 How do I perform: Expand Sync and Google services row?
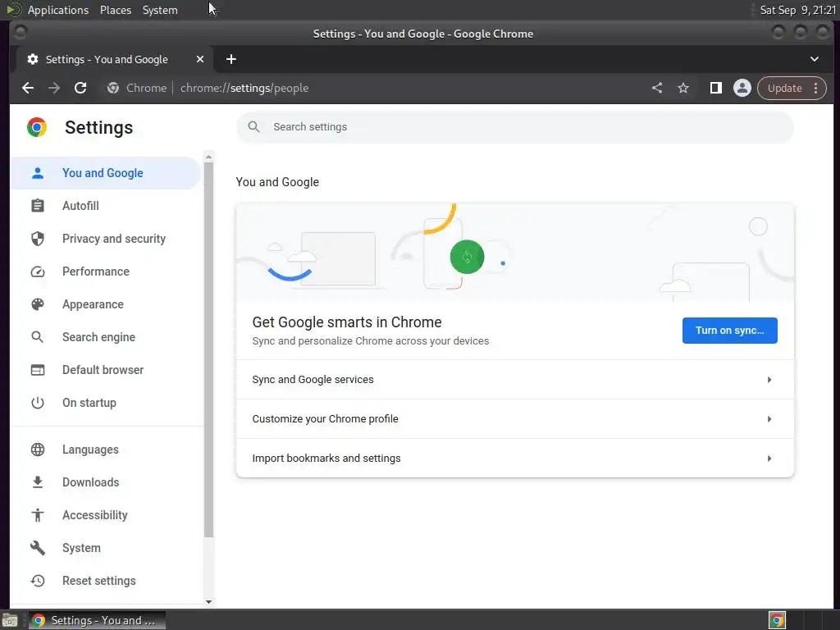[x=515, y=379]
